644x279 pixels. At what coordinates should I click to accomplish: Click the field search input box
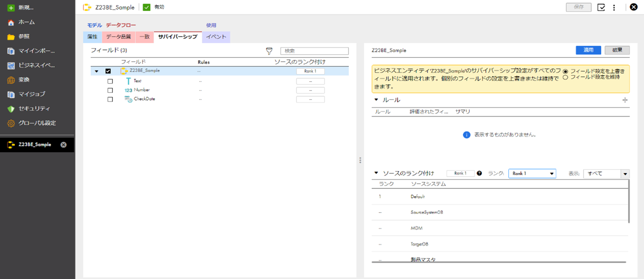coord(314,51)
